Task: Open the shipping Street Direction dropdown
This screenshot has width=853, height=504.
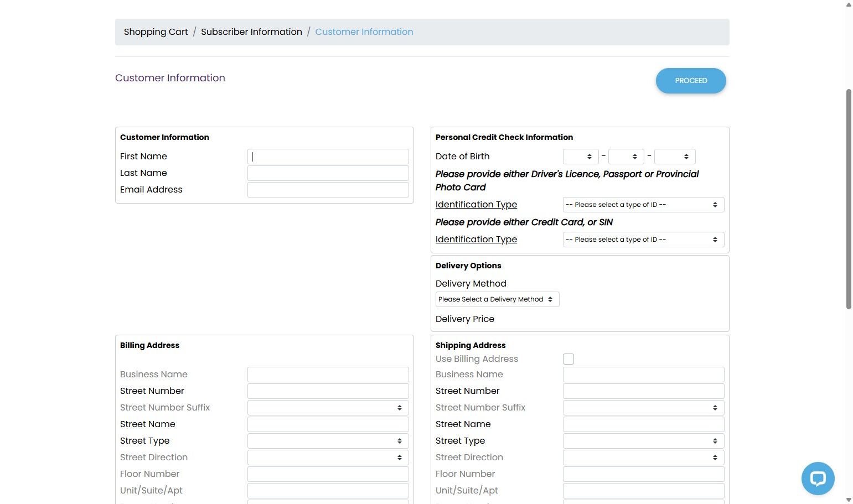Action: [x=643, y=458]
